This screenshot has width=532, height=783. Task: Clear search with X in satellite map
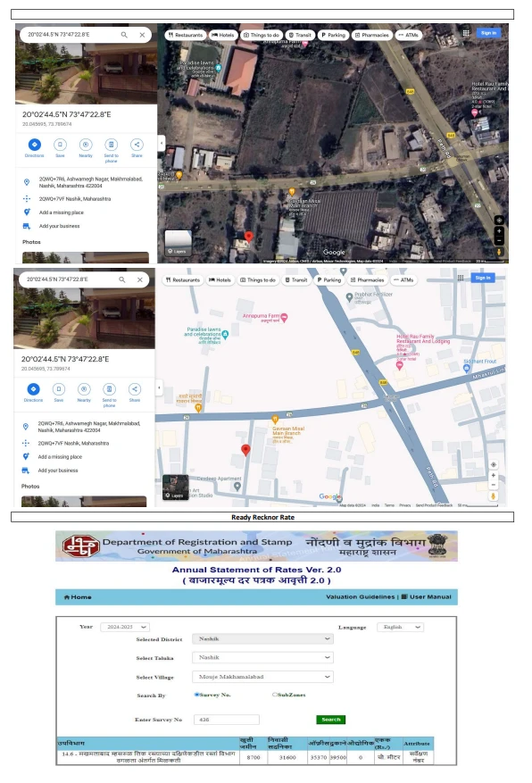tap(142, 35)
